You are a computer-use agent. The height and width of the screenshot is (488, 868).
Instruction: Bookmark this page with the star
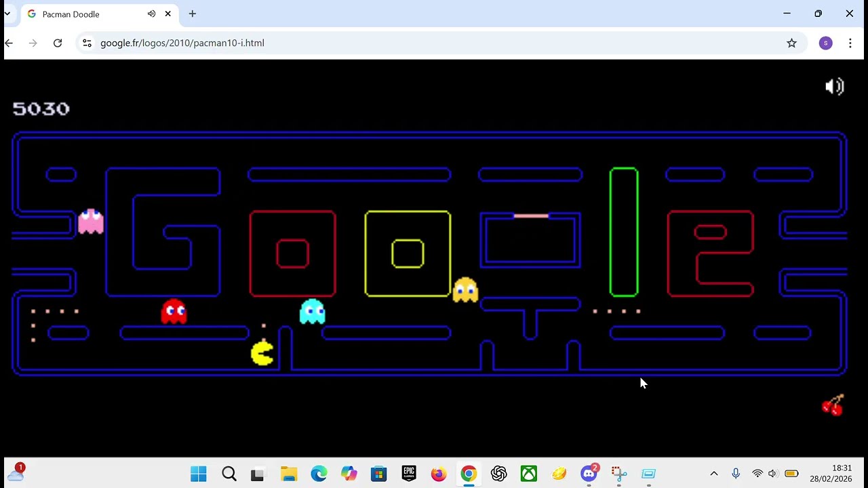[791, 43]
